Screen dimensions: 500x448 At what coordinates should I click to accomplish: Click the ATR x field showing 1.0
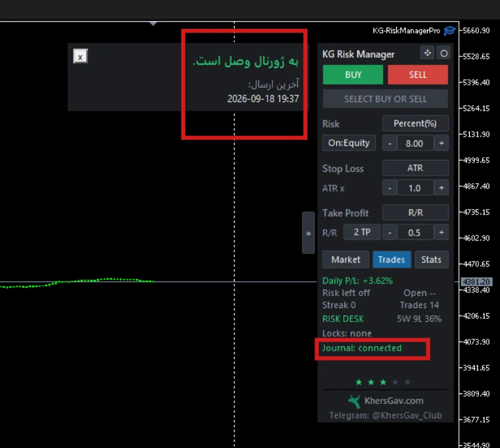[x=415, y=188]
